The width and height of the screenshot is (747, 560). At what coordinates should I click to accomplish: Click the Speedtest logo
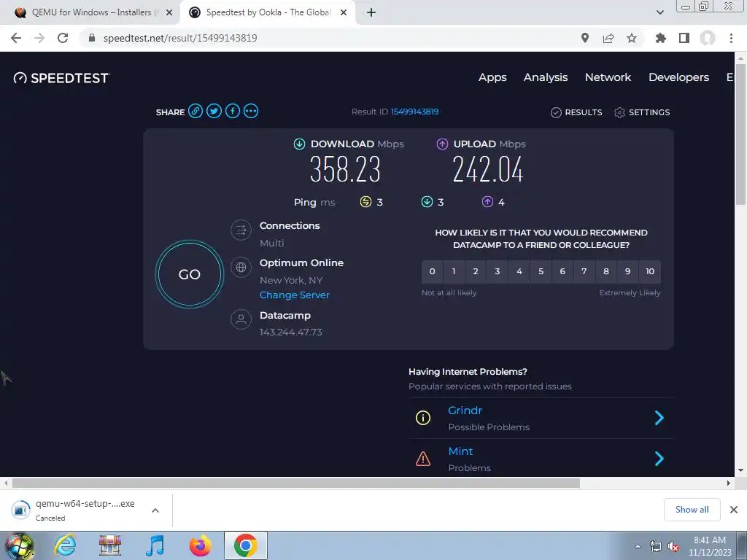pos(61,78)
